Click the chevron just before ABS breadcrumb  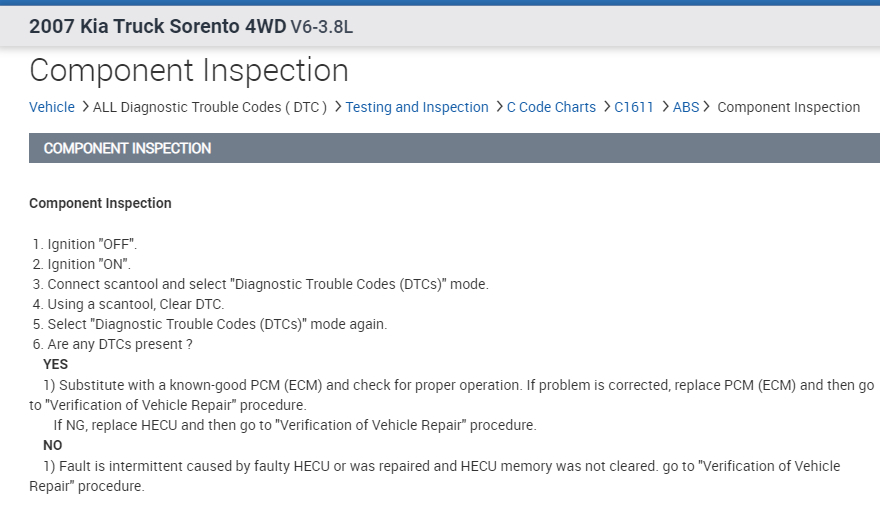[x=665, y=107]
